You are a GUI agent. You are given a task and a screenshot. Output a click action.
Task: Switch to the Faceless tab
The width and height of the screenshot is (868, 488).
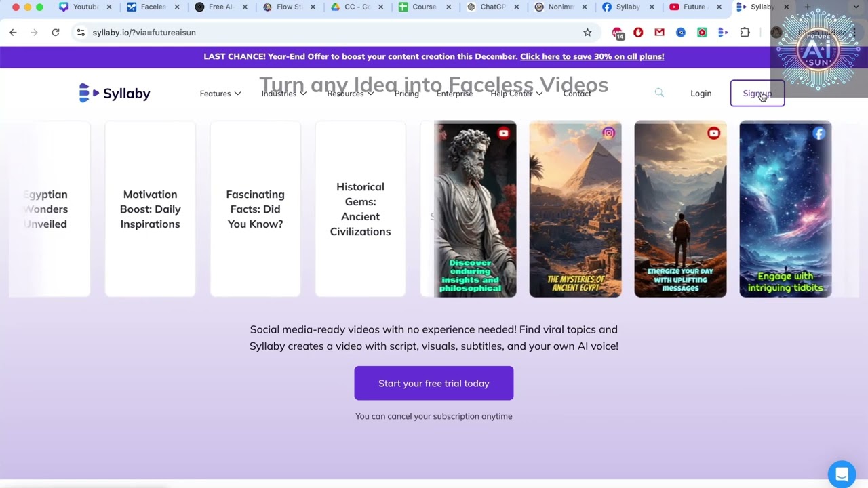(x=153, y=7)
